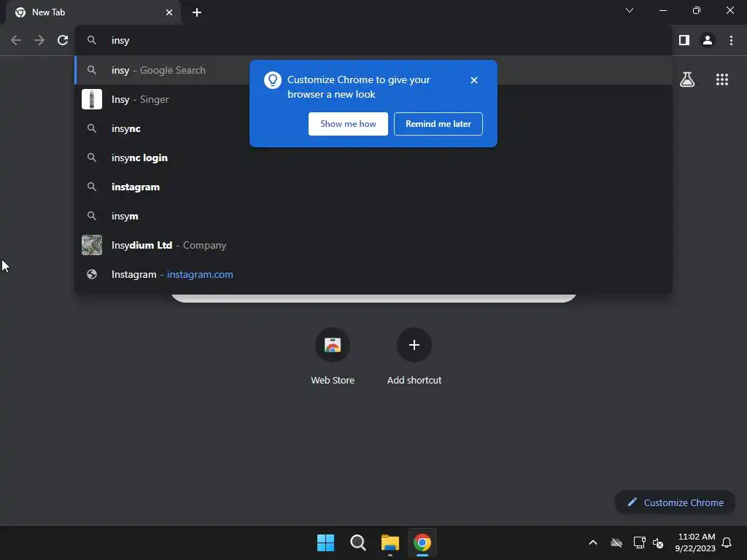Click the Chrome taskbar icon
Viewport: 747px width, 560px height.
point(422,542)
